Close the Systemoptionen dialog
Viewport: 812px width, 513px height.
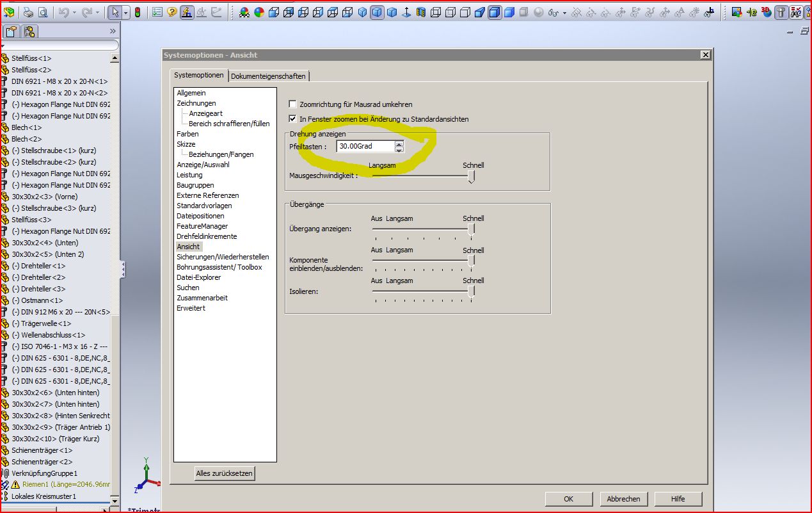pyautogui.click(x=705, y=55)
